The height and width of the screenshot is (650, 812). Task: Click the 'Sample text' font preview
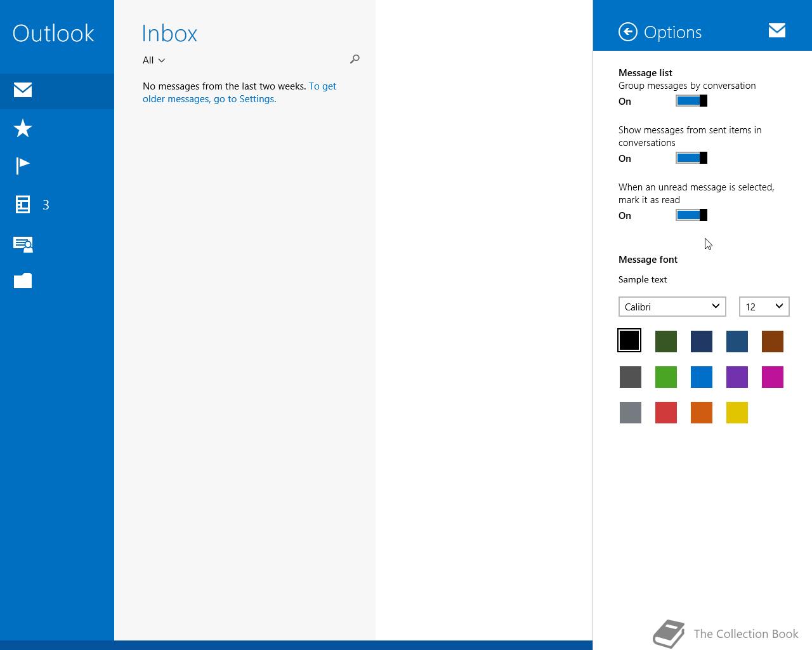pyautogui.click(x=643, y=279)
